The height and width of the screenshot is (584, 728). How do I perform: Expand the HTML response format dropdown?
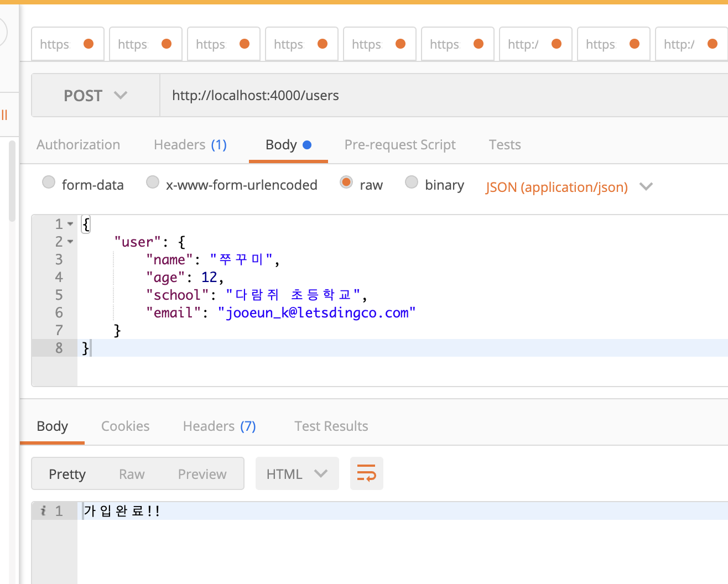[x=297, y=474]
